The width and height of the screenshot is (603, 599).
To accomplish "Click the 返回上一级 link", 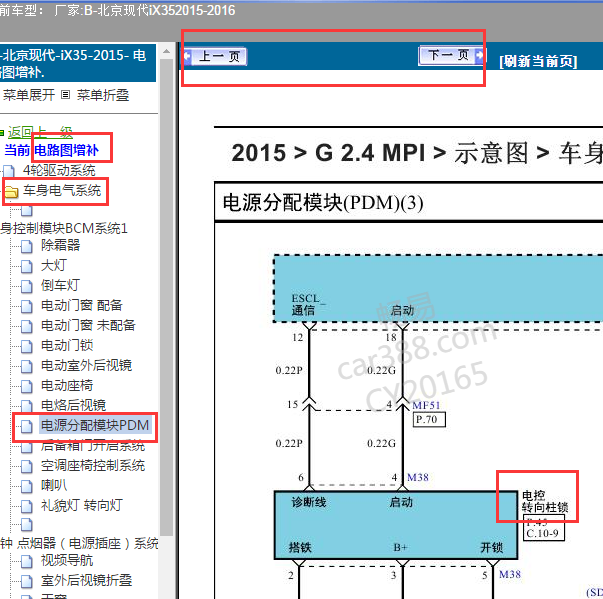I will (x=40, y=133).
